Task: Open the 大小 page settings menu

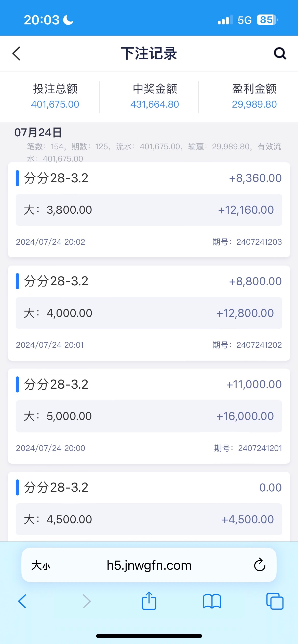Action: (x=40, y=565)
